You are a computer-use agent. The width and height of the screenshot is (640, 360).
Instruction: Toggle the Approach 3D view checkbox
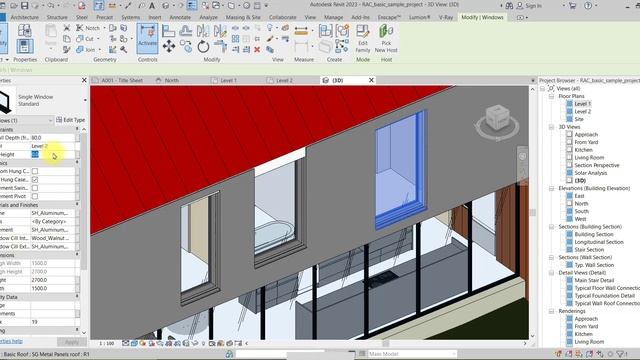[569, 134]
